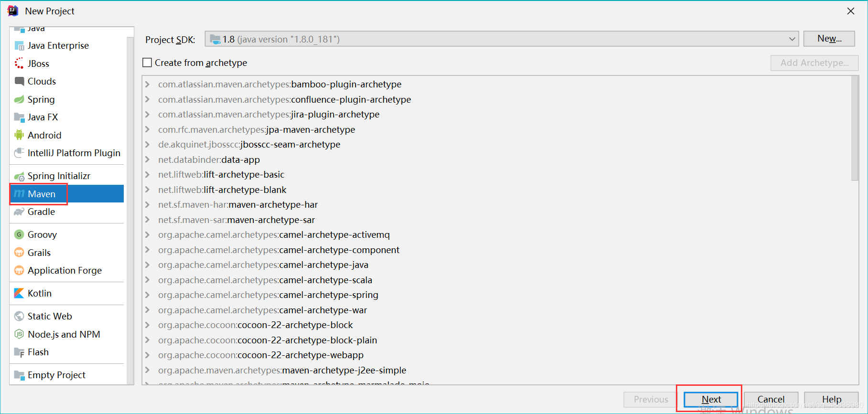This screenshot has width=868, height=414.
Task: Close the New Project dialog
Action: click(851, 11)
